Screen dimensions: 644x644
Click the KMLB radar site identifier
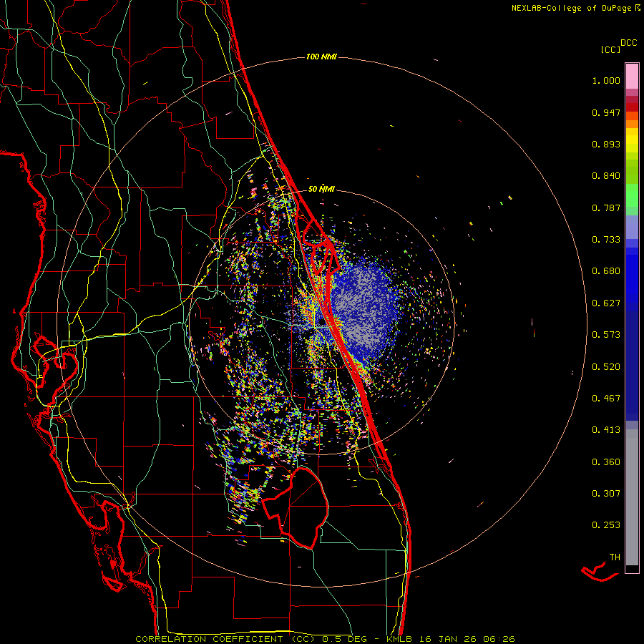click(401, 639)
